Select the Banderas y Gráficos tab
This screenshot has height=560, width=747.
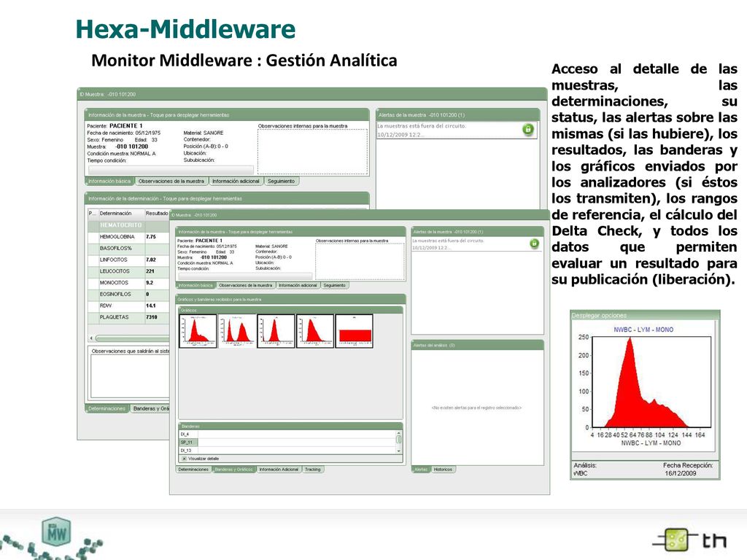[233, 470]
